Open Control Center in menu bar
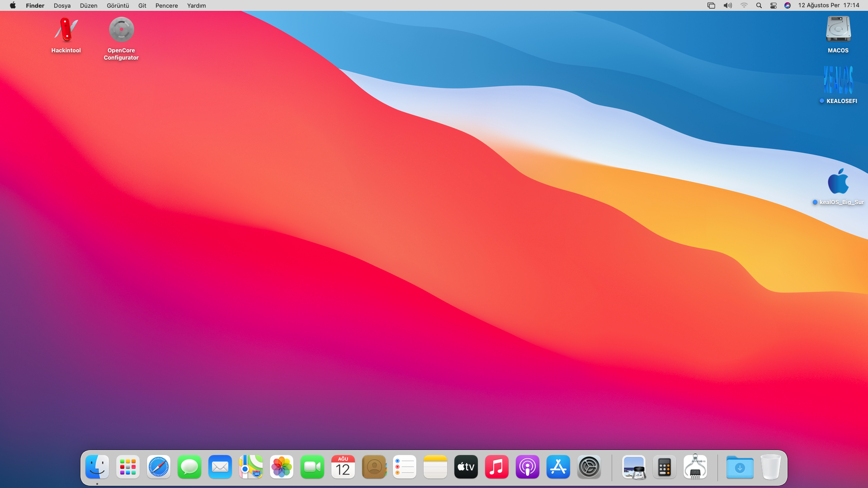Image resolution: width=868 pixels, height=488 pixels. coord(774,5)
